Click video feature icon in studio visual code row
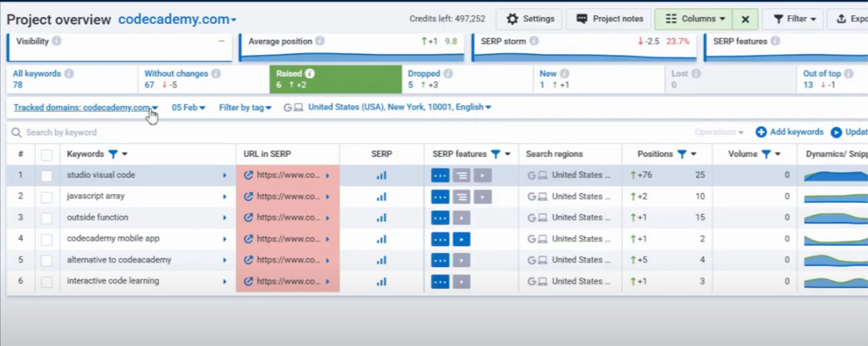868x346 pixels. (x=482, y=176)
